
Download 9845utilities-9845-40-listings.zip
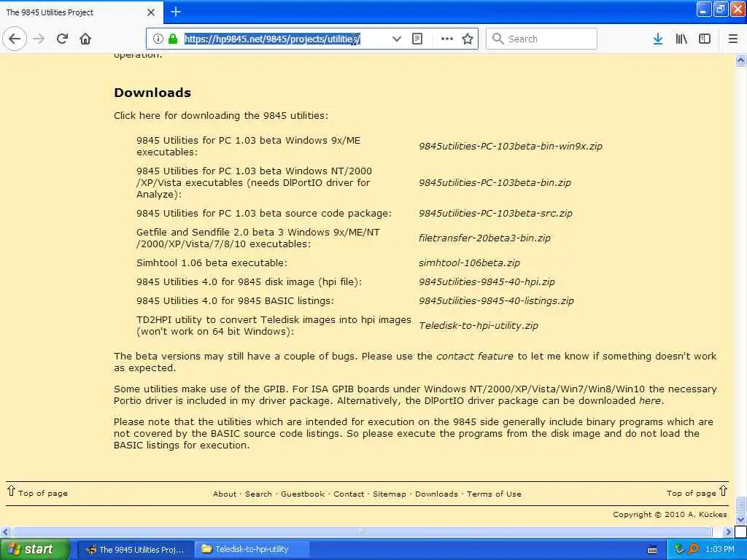(x=496, y=301)
